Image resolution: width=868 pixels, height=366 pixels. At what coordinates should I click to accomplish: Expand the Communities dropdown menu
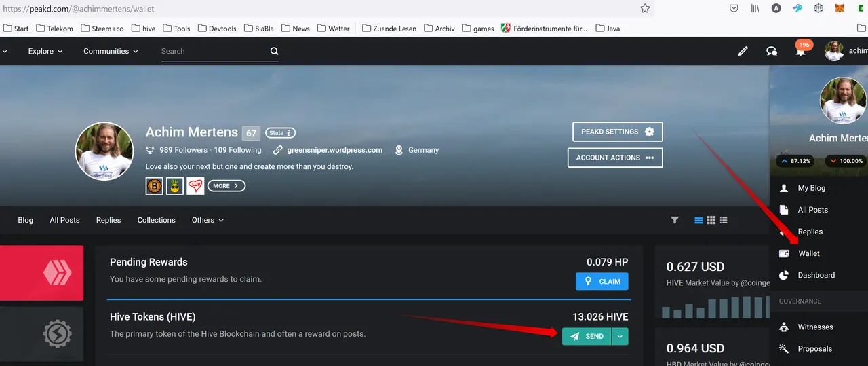pos(111,51)
